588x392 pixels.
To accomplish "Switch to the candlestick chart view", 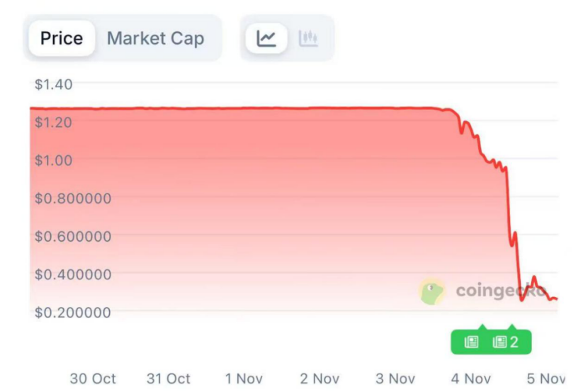I will (x=308, y=38).
